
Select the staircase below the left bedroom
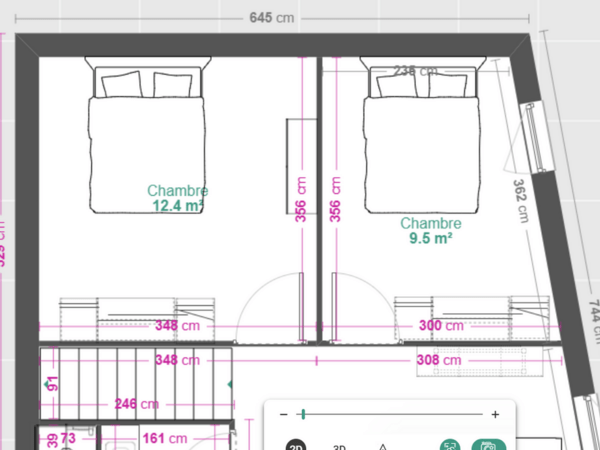[x=136, y=384]
